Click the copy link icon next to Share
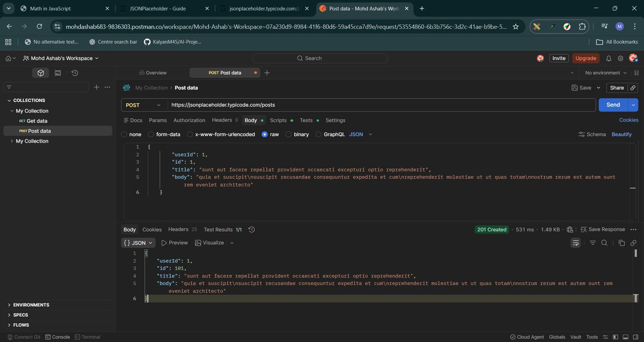Image resolution: width=644 pixels, height=342 pixels. (633, 88)
